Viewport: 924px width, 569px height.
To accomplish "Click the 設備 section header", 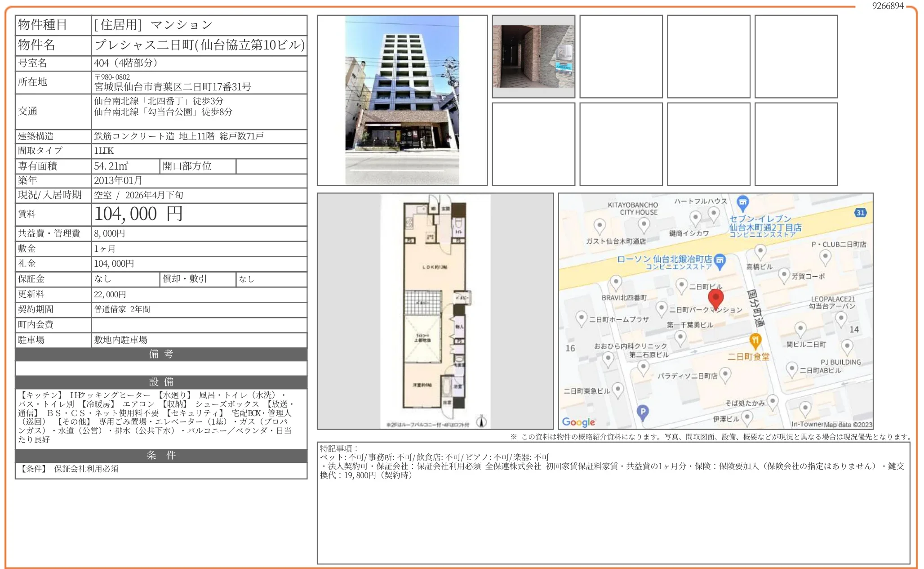I will click(x=161, y=382).
